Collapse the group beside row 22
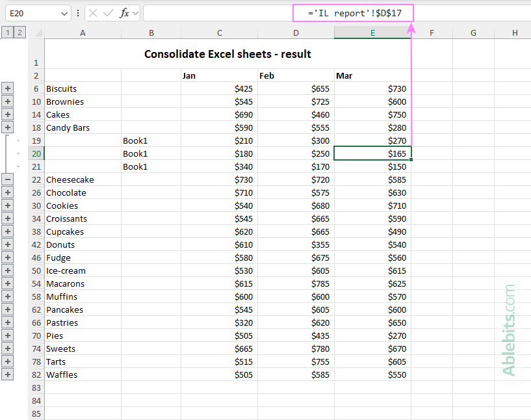Viewport: 531px width, 420px height. 7,179
